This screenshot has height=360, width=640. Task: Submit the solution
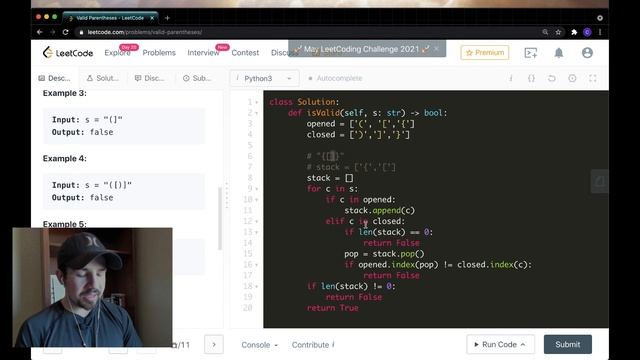pos(567,344)
